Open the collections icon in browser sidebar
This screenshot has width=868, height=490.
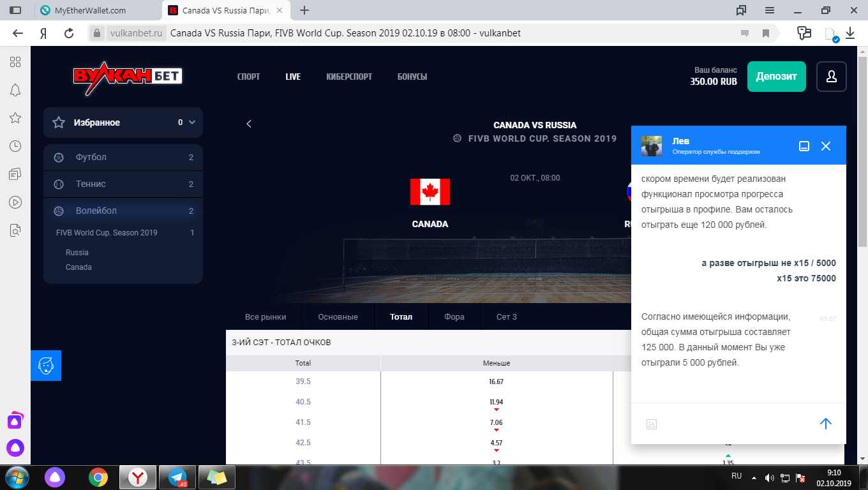pyautogui.click(x=15, y=174)
